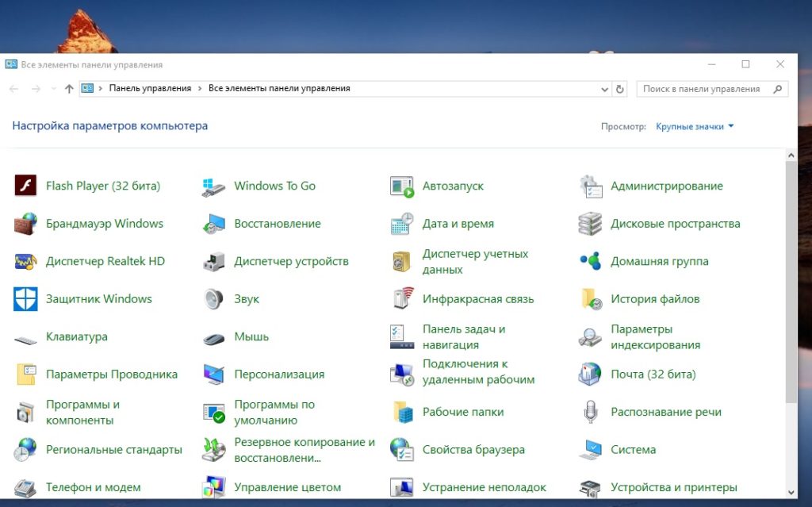The image size is (812, 507).
Task: Click the Мышь mouse icon
Action: pos(214,337)
